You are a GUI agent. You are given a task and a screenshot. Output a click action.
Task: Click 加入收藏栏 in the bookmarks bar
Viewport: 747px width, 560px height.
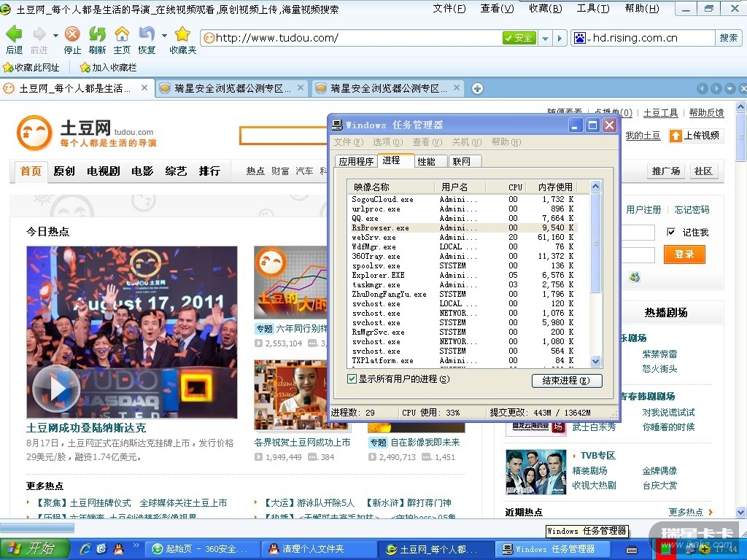click(x=109, y=68)
